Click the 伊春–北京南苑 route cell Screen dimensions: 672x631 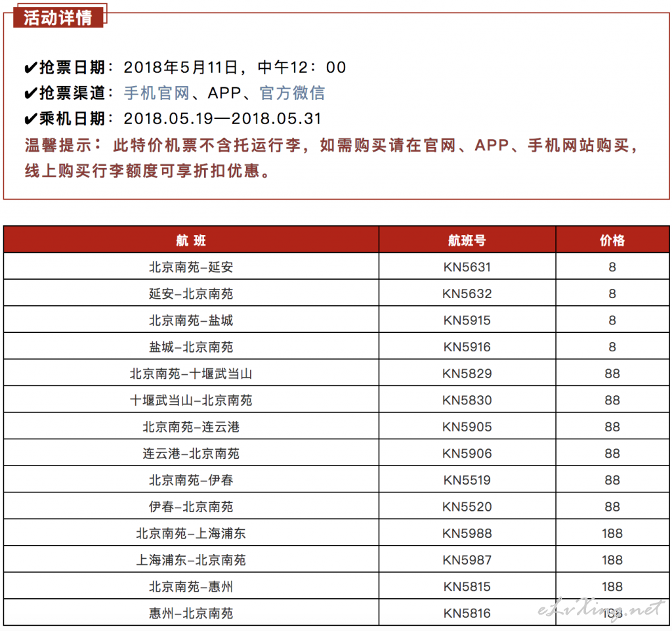click(191, 506)
